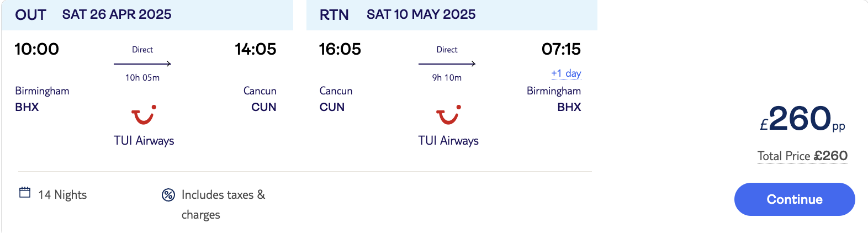Click the Includes taxes & charges text
The image size is (868, 233).
[x=223, y=204]
